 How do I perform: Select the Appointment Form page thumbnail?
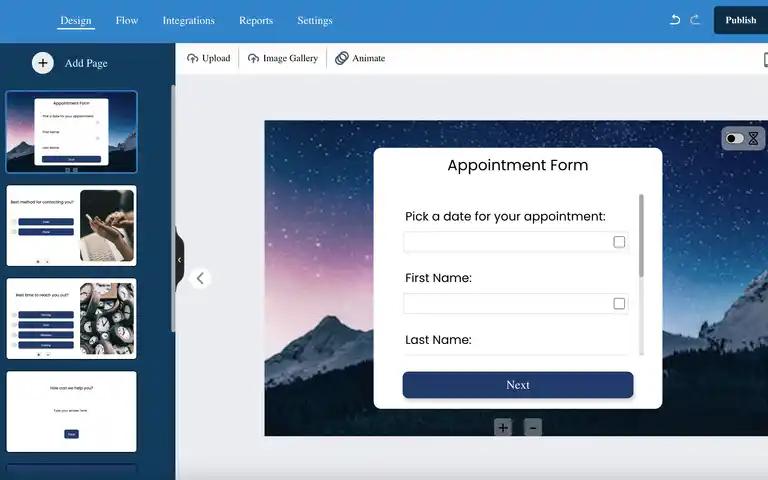(x=72, y=132)
